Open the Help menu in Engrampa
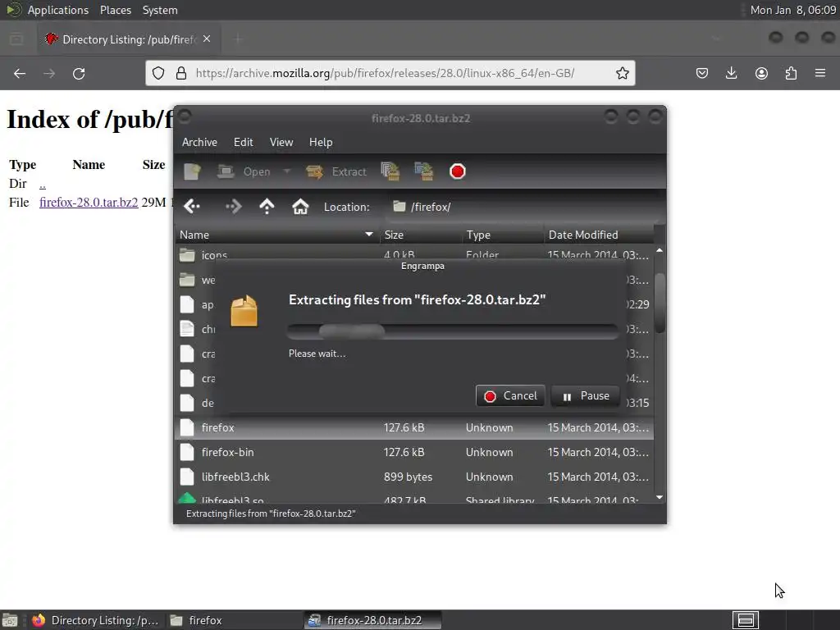 321,142
